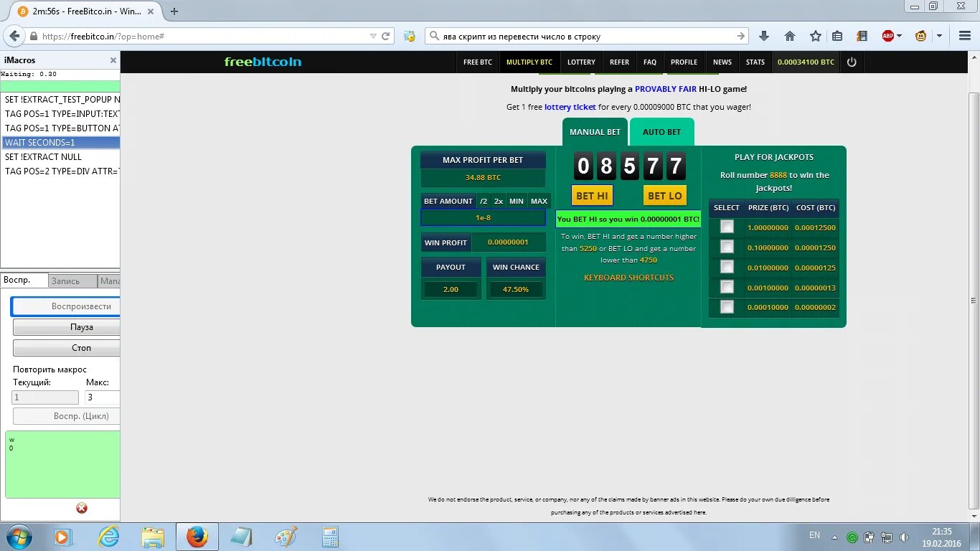
Task: Open the URL history dropdown arrow
Action: coord(373,36)
